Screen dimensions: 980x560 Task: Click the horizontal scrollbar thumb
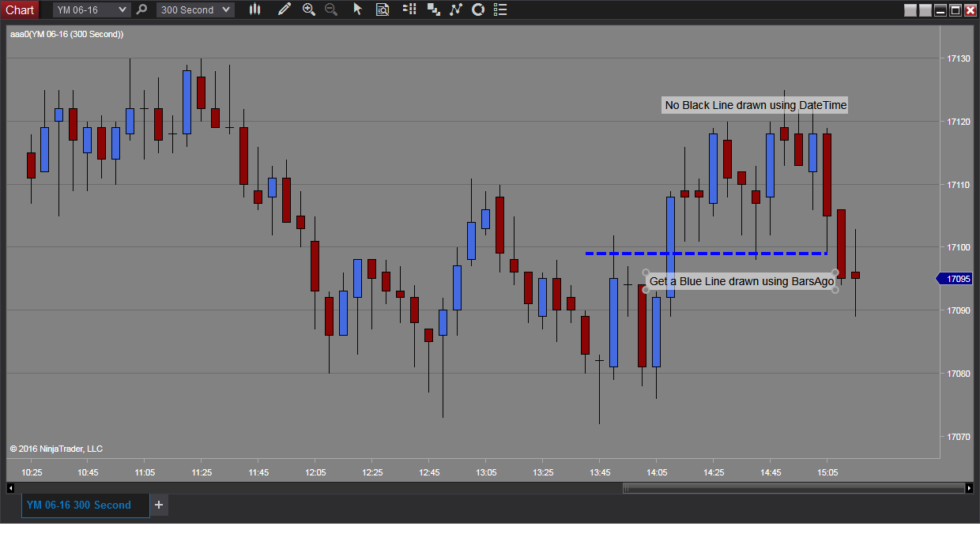(x=793, y=488)
